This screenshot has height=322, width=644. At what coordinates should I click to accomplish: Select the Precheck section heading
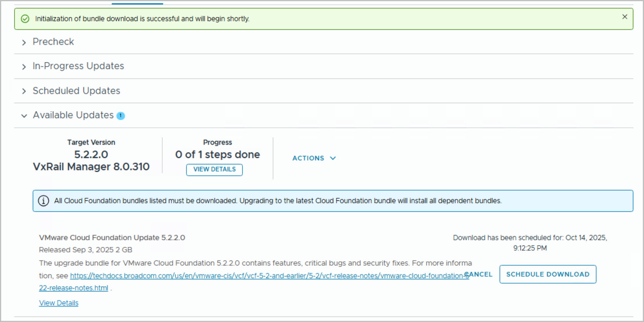pos(53,42)
